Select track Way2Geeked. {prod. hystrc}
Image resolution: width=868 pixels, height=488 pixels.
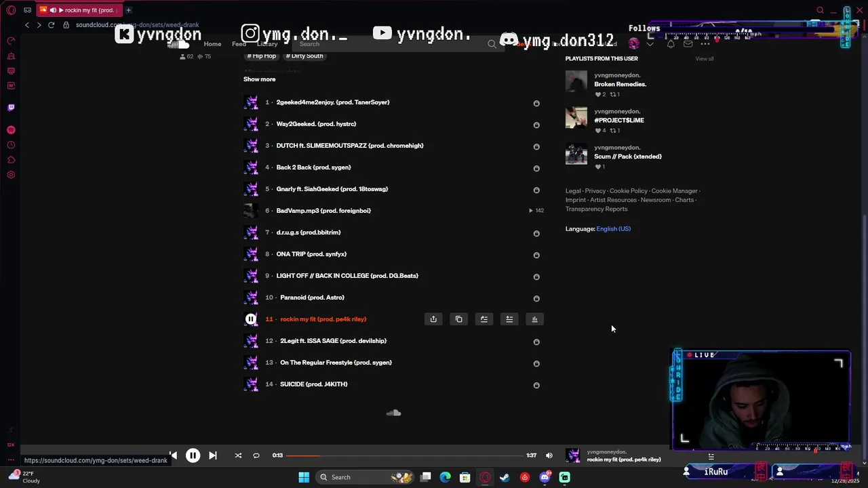[316, 124]
